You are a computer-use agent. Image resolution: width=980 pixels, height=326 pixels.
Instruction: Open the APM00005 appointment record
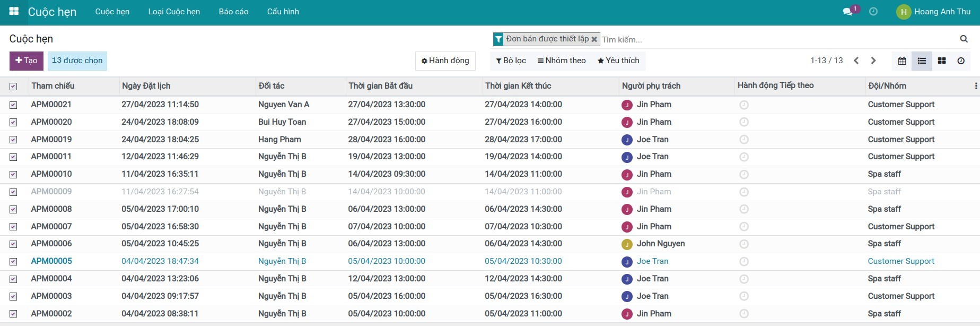[x=51, y=261]
